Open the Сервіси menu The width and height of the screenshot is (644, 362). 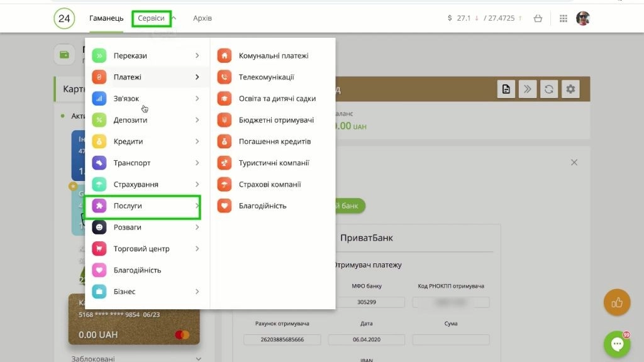pyautogui.click(x=151, y=18)
